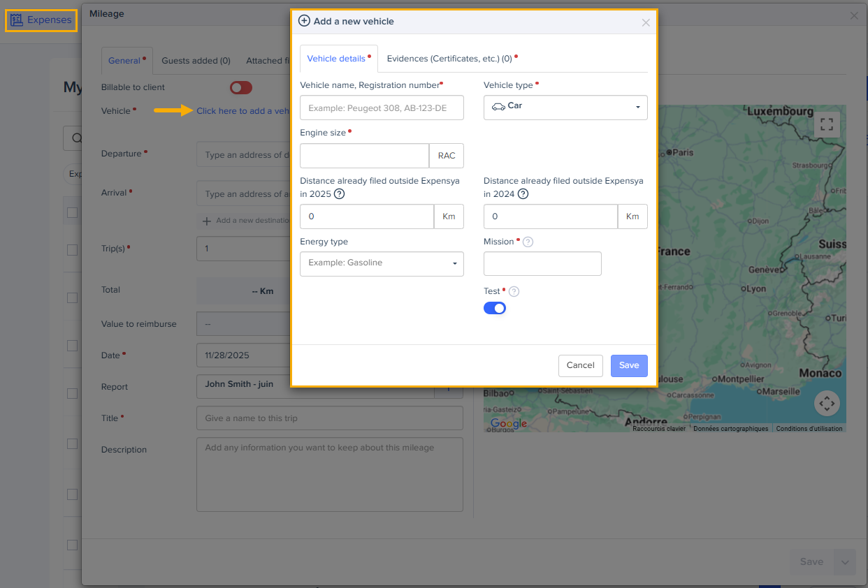This screenshot has height=588, width=868.
Task: Save the new vehicle
Action: 629,366
